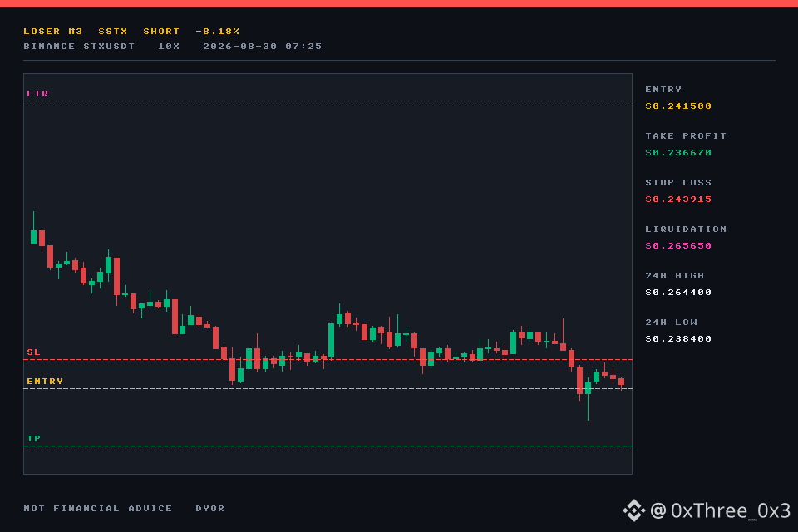Click the green candle with longest lower wick
The width and height of the screenshot is (798, 532).
pyautogui.click(x=588, y=388)
